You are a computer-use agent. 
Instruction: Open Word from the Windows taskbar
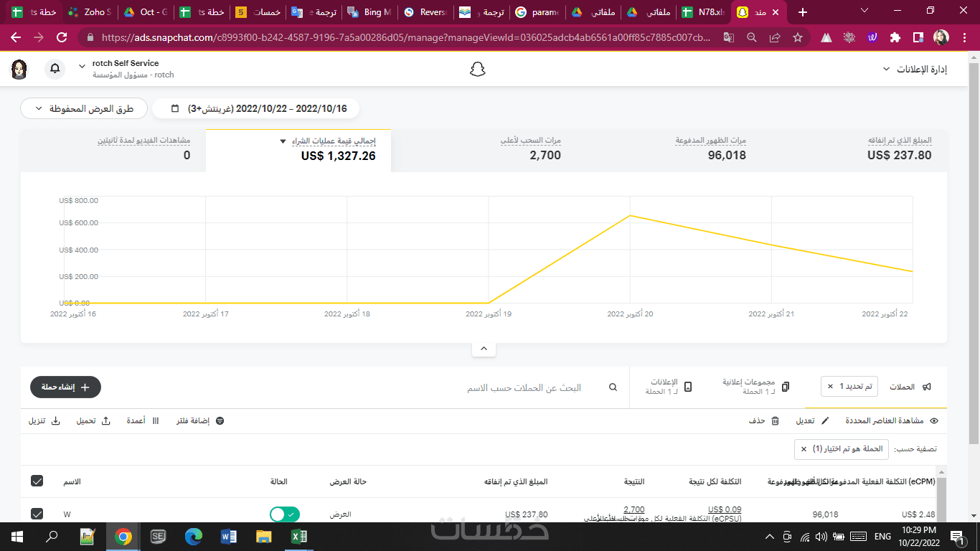[x=229, y=536]
